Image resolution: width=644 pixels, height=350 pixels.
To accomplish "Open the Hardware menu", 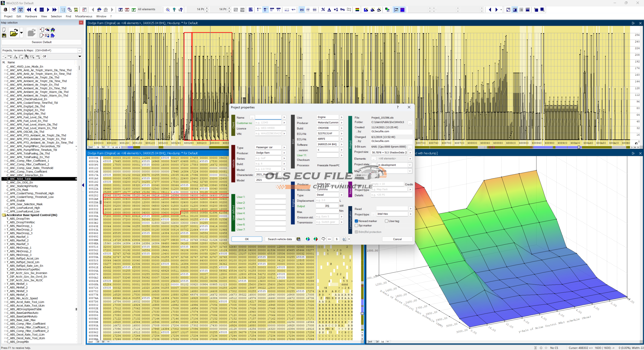I will [31, 16].
